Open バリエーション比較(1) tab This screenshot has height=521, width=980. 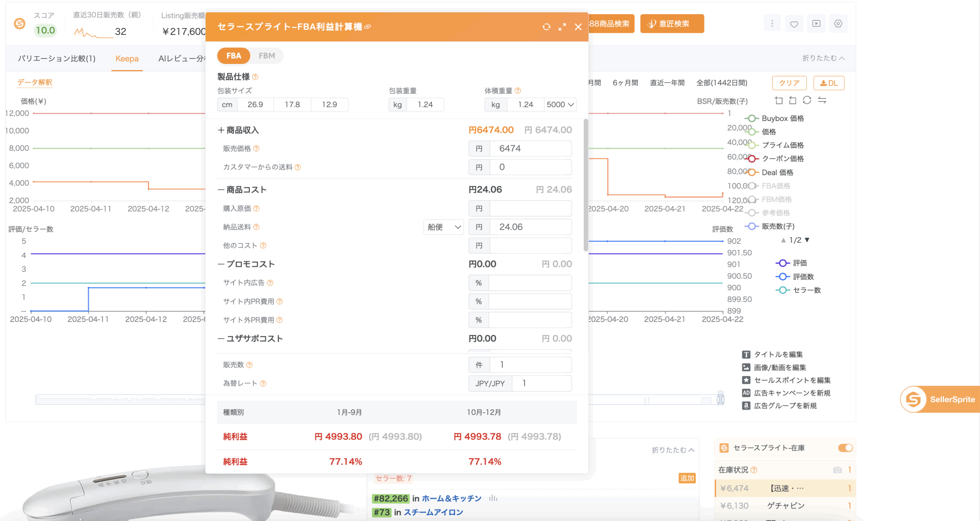(57, 59)
